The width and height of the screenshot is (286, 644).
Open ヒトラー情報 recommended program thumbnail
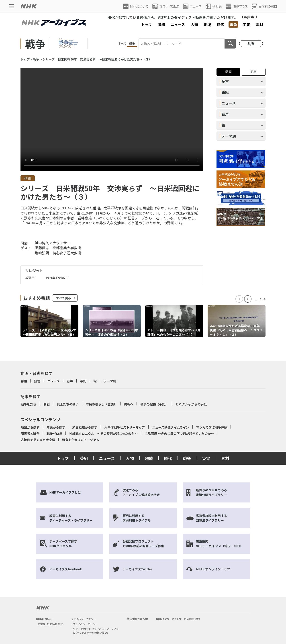174,321
